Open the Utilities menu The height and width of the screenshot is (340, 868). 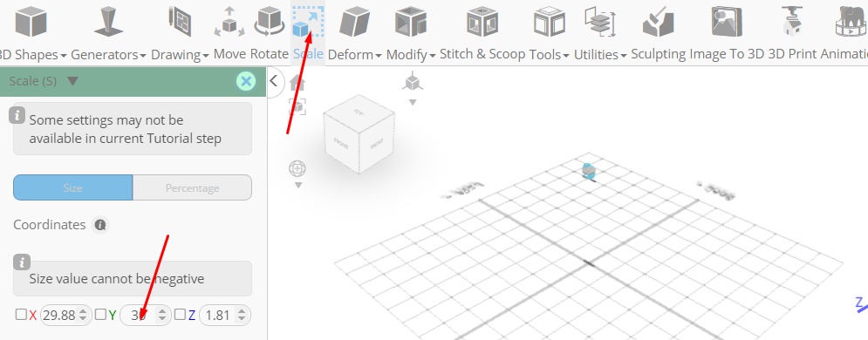600,55
